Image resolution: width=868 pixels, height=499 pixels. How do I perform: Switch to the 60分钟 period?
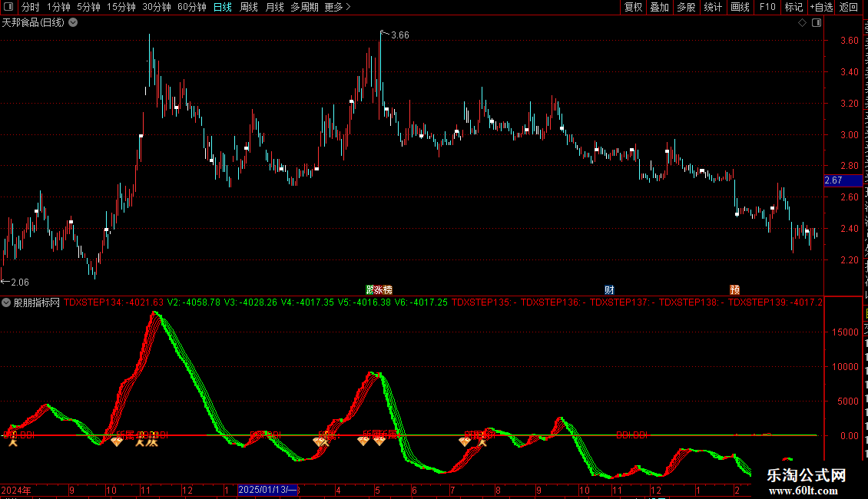point(192,7)
